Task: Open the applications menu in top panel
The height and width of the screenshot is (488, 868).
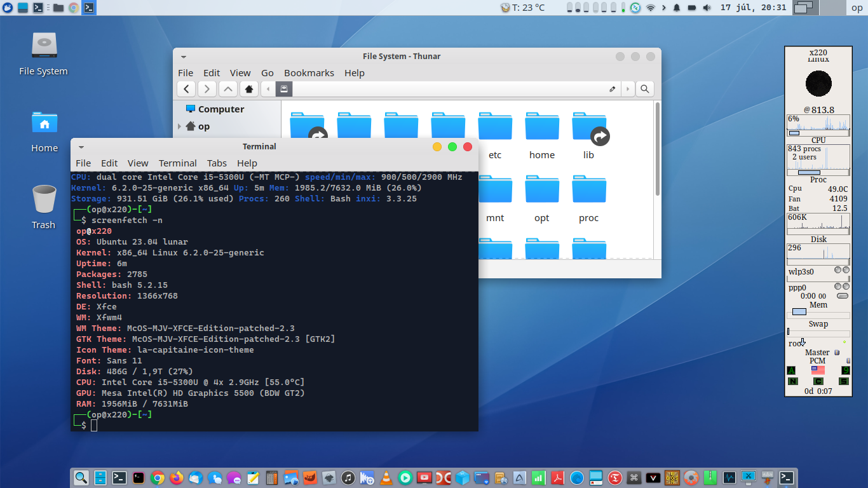Action: (x=6, y=8)
